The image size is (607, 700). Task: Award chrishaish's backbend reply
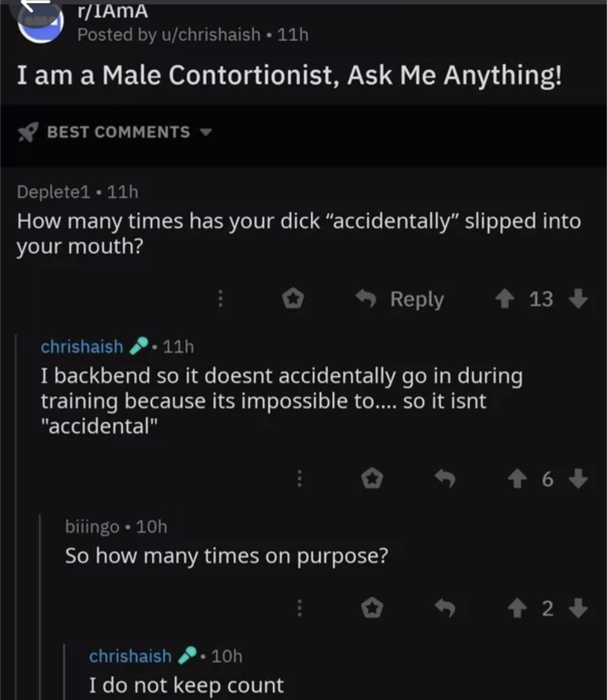372,479
